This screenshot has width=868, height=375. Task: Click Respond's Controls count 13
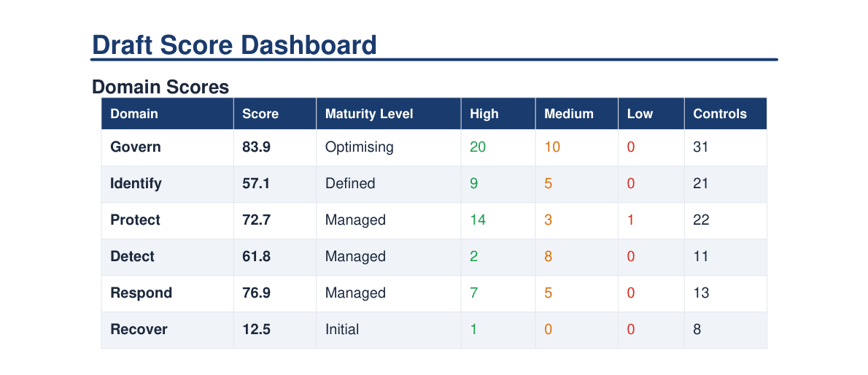click(702, 293)
